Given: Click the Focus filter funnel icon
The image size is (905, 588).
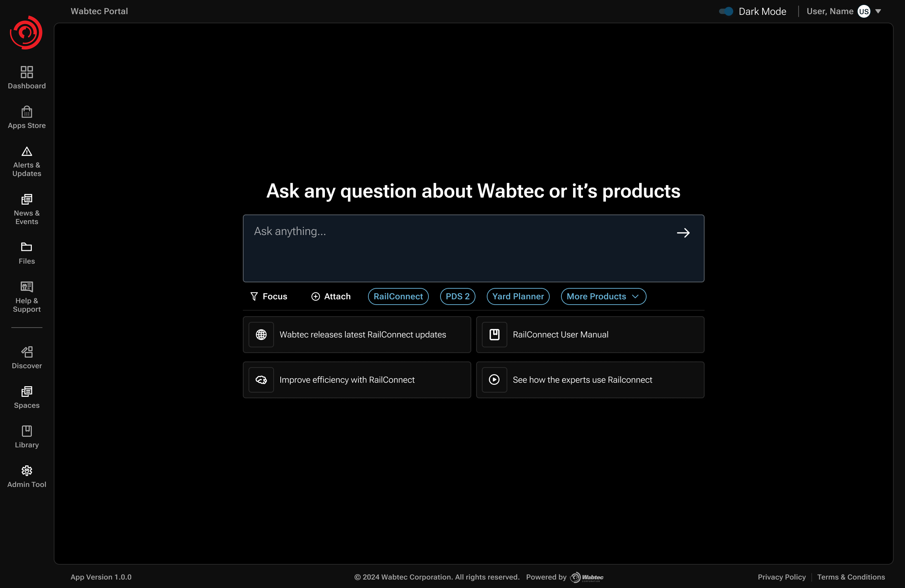Looking at the screenshot, I should pos(254,296).
